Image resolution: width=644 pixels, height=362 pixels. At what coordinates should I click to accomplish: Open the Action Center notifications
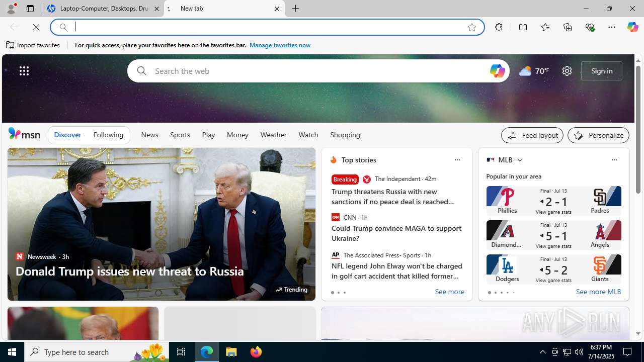pyautogui.click(x=628, y=352)
